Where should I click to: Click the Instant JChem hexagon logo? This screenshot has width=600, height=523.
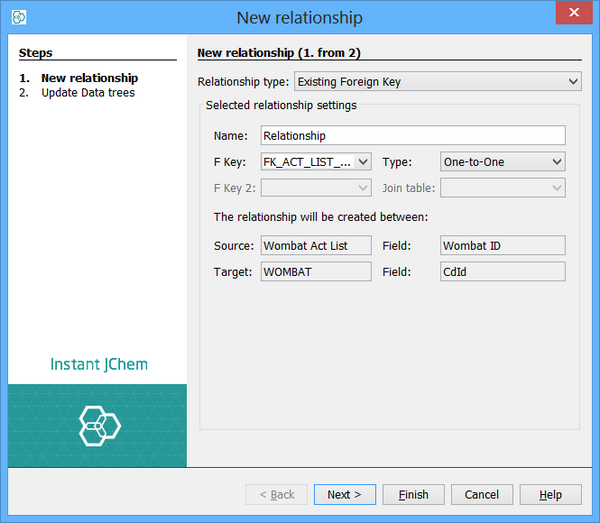[99, 425]
